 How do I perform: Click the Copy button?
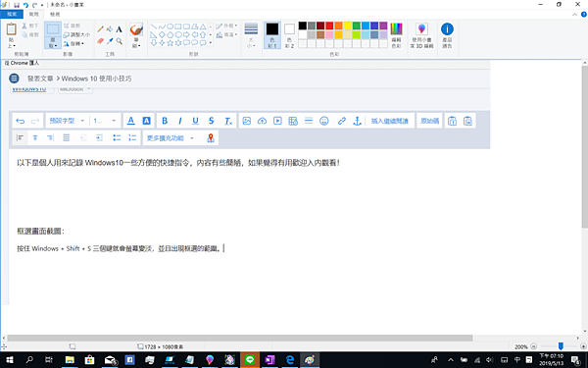coord(30,34)
